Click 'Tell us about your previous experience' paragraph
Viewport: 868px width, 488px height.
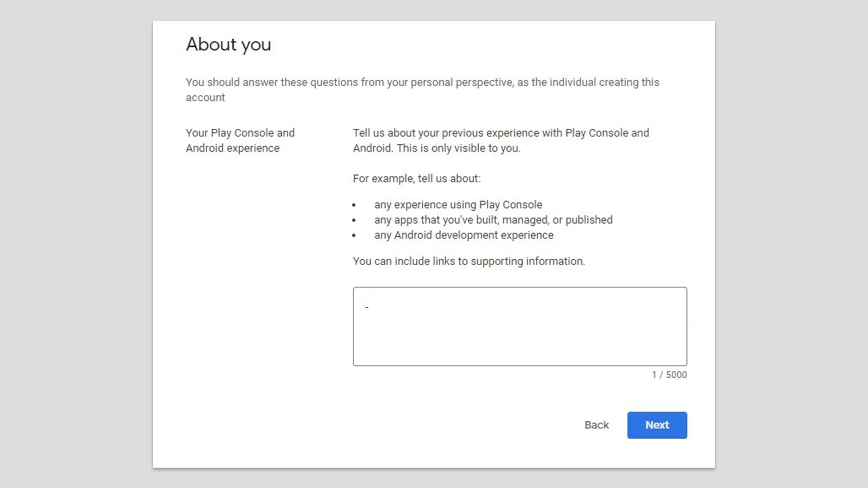click(500, 133)
